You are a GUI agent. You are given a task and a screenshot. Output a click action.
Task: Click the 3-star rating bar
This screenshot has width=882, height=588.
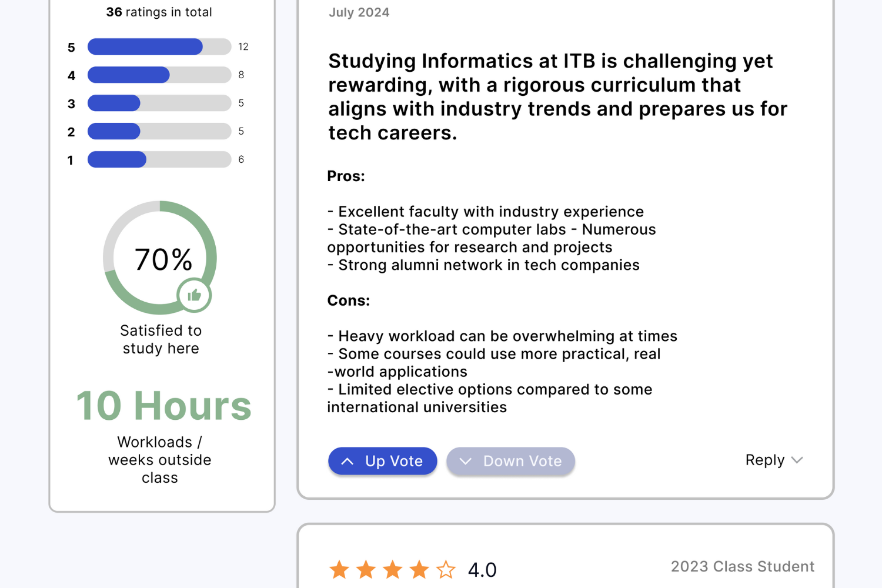(x=159, y=103)
